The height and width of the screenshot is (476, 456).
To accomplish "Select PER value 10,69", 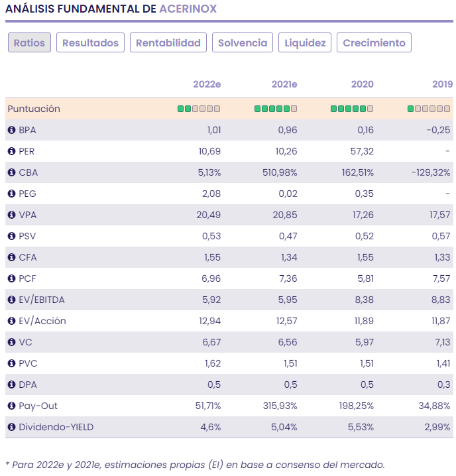I will coord(210,151).
